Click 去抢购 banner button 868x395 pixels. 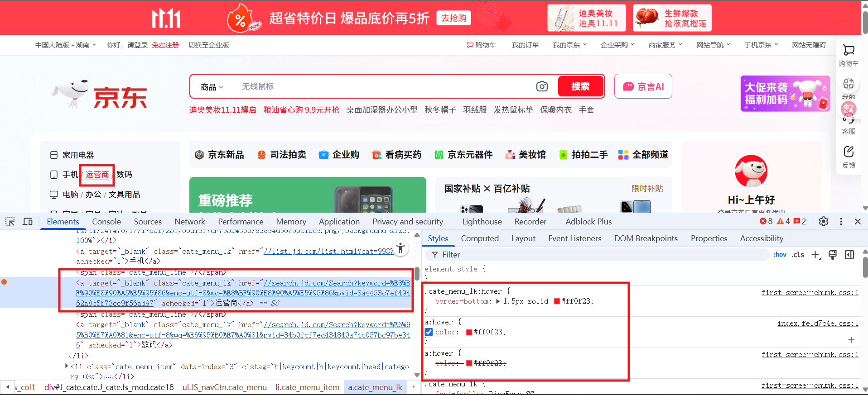coord(454,18)
